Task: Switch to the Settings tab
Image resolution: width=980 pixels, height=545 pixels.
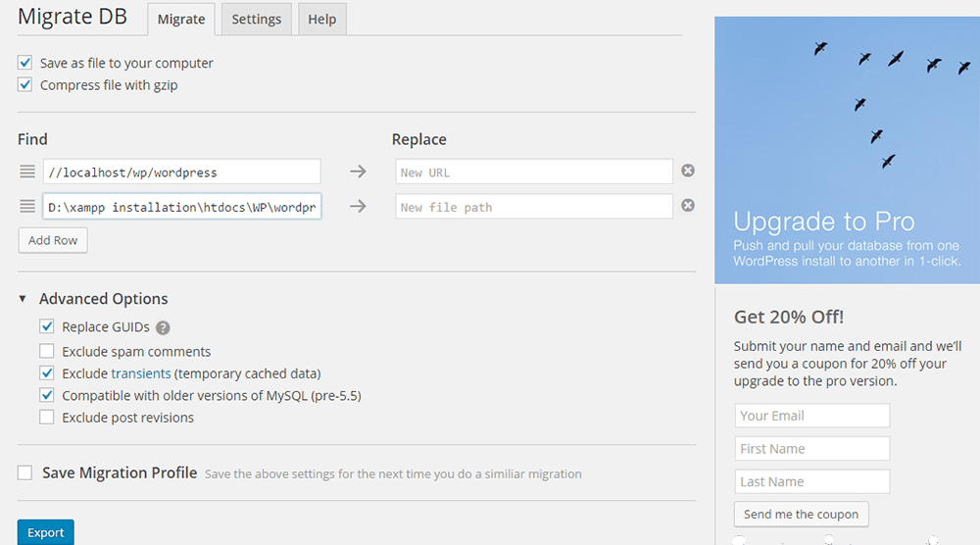Action: 256,19
